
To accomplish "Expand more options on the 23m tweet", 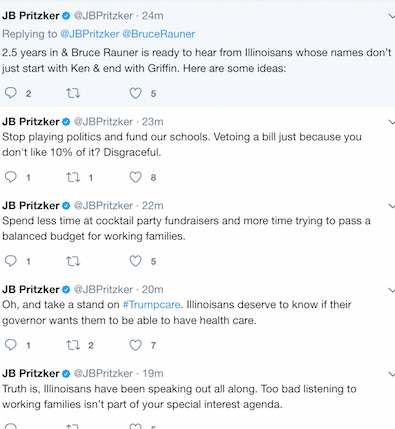I will coord(392,122).
